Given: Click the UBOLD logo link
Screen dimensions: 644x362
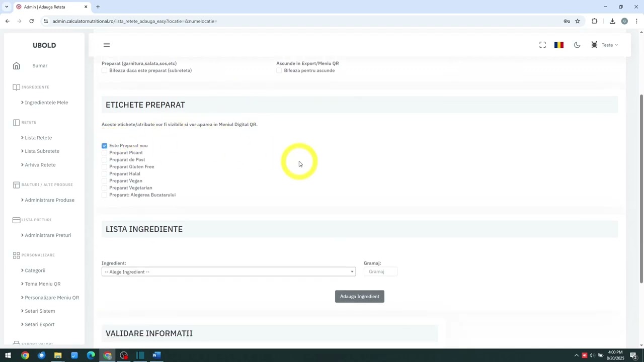Looking at the screenshot, I should tap(44, 45).
